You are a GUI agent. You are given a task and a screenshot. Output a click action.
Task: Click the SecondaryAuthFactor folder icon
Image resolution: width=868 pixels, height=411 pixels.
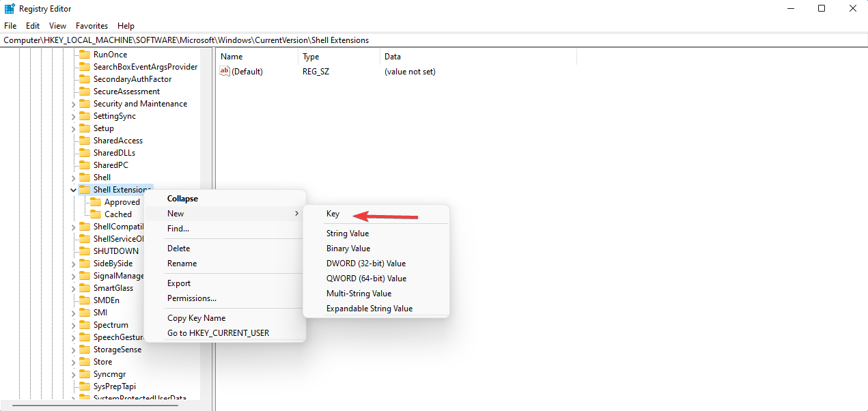pyautogui.click(x=84, y=79)
